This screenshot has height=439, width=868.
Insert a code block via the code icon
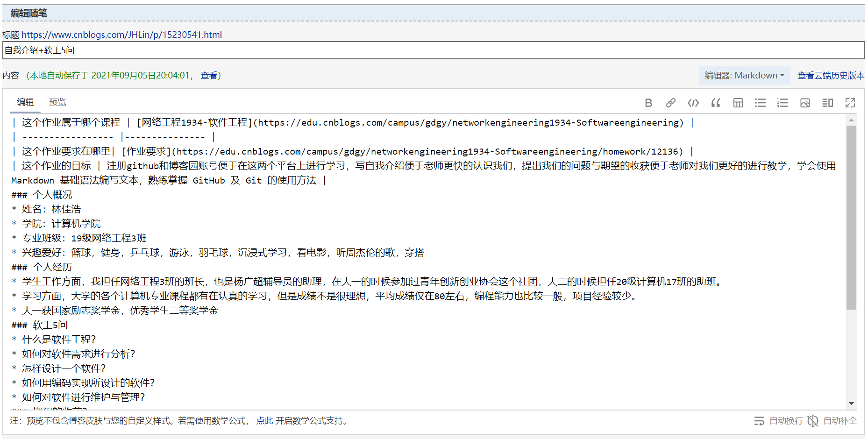point(693,103)
